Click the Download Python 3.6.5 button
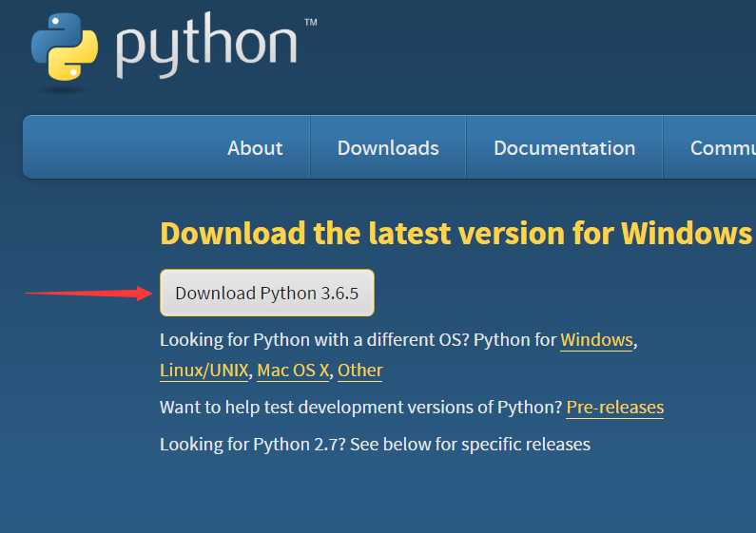 [x=267, y=293]
